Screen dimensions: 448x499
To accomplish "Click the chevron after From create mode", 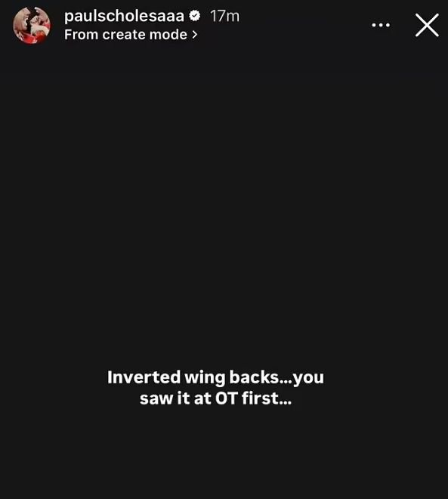I will coord(195,34).
